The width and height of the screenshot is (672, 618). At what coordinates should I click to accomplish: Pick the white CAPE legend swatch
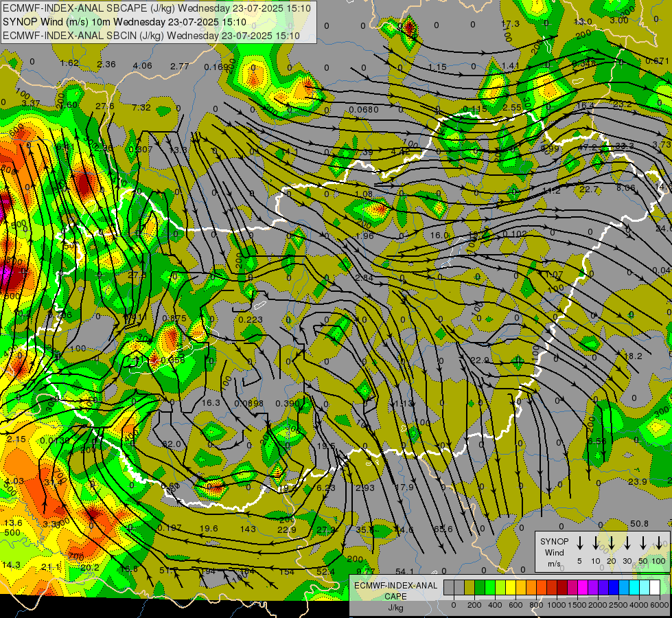tap(654, 588)
